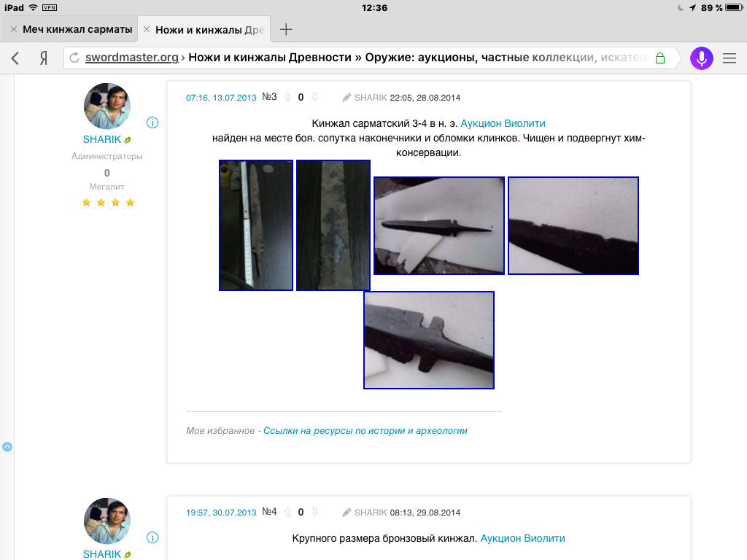Close the 'Меч кинжал сарматы' tab
This screenshot has height=560, width=747.
coord(14,29)
